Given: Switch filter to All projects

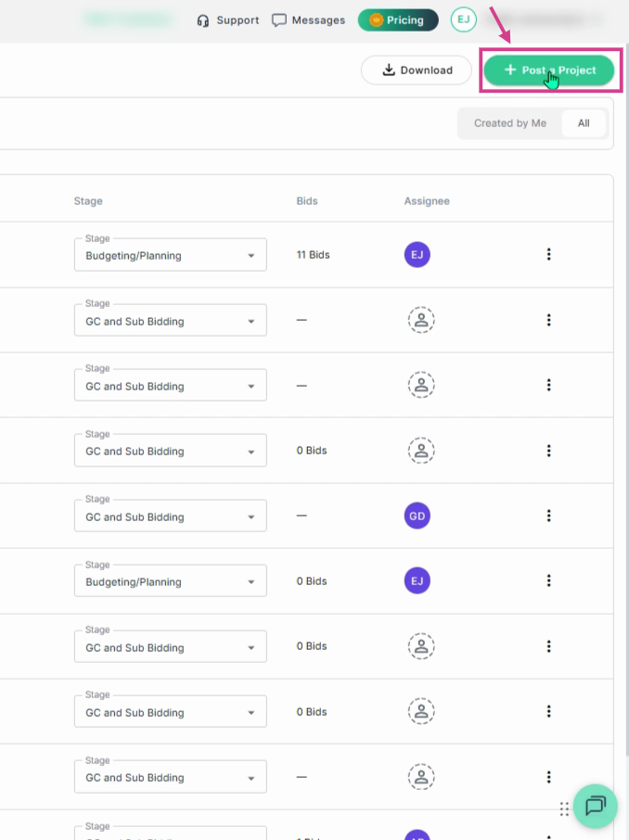Looking at the screenshot, I should [584, 123].
